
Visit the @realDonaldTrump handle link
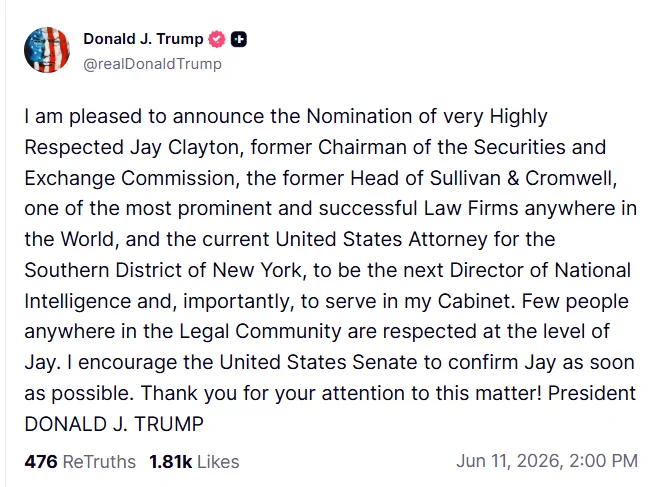(152, 64)
